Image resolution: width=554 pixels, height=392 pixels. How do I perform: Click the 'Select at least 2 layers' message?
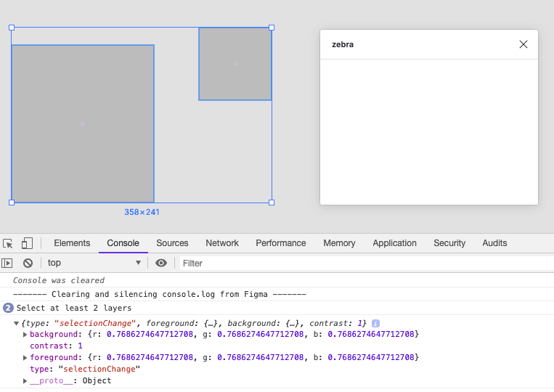(74, 308)
